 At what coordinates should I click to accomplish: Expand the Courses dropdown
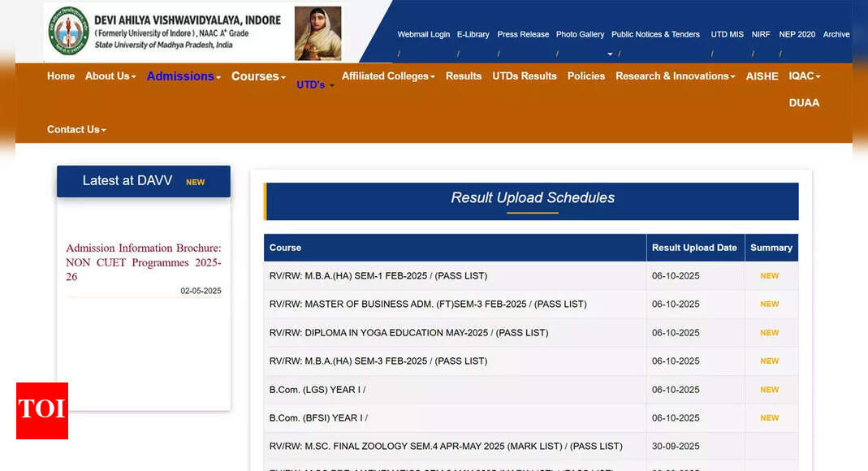(x=258, y=76)
